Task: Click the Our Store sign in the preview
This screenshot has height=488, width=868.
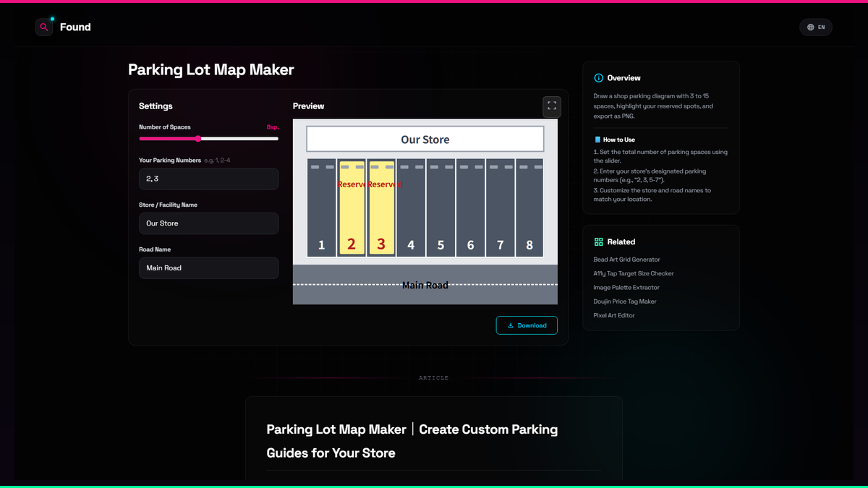Action: click(x=425, y=140)
